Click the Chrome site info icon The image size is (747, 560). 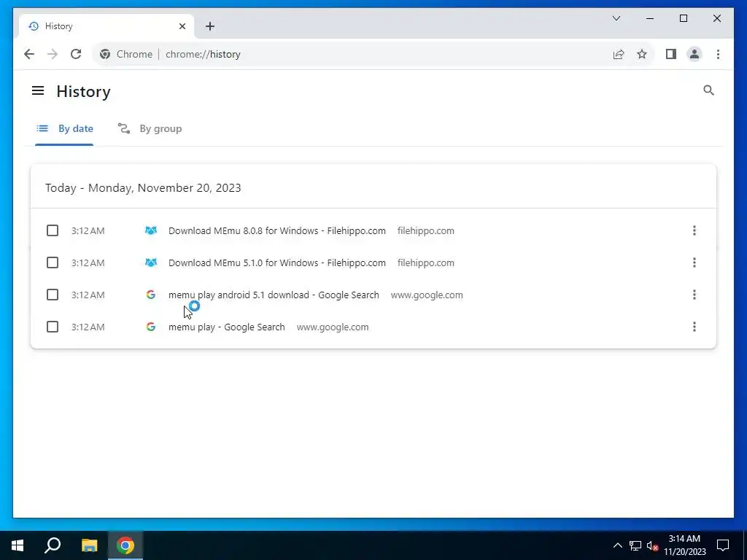coord(105,54)
